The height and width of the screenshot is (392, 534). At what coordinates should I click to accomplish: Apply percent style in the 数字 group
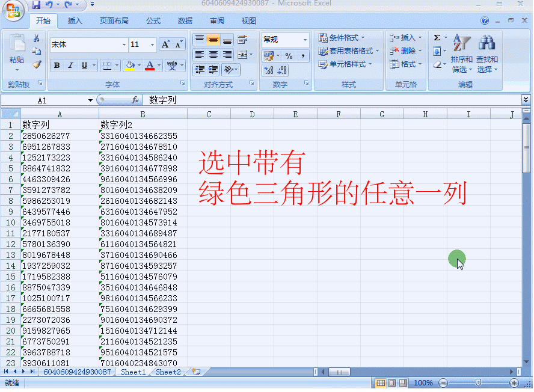tap(289, 56)
